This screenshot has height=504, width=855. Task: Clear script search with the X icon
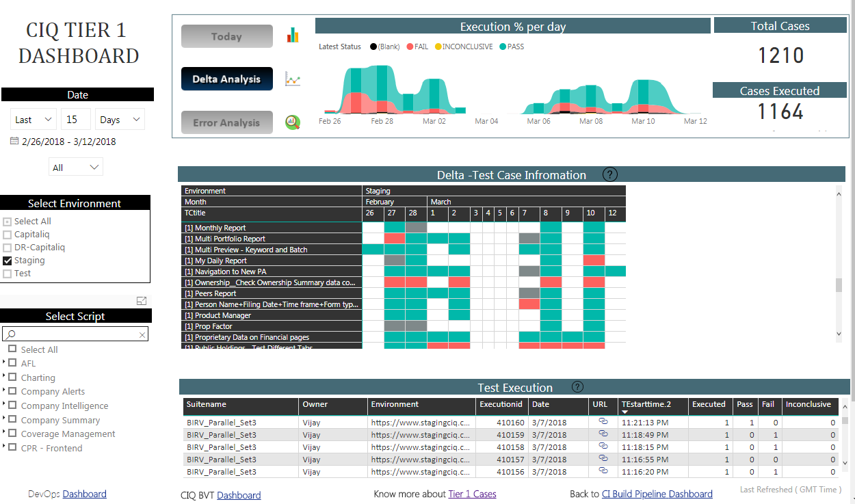click(x=142, y=334)
